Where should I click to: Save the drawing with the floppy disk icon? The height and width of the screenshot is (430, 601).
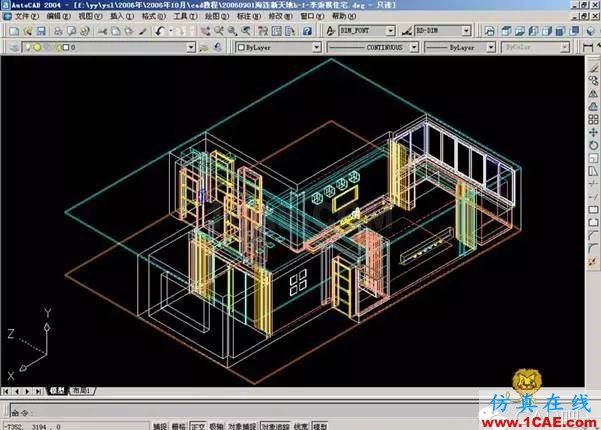(41, 31)
